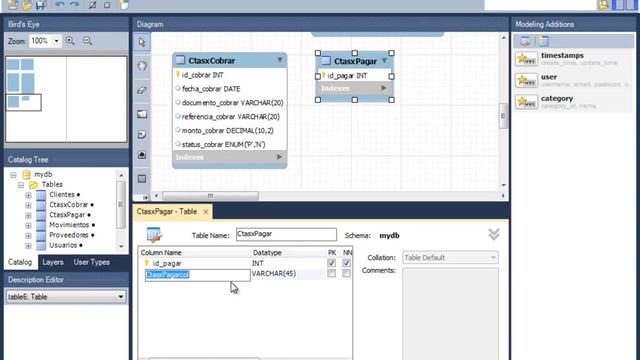The height and width of the screenshot is (360, 640).
Task: Click the Catalog Tree scrollbar thumb
Action: click(120, 204)
